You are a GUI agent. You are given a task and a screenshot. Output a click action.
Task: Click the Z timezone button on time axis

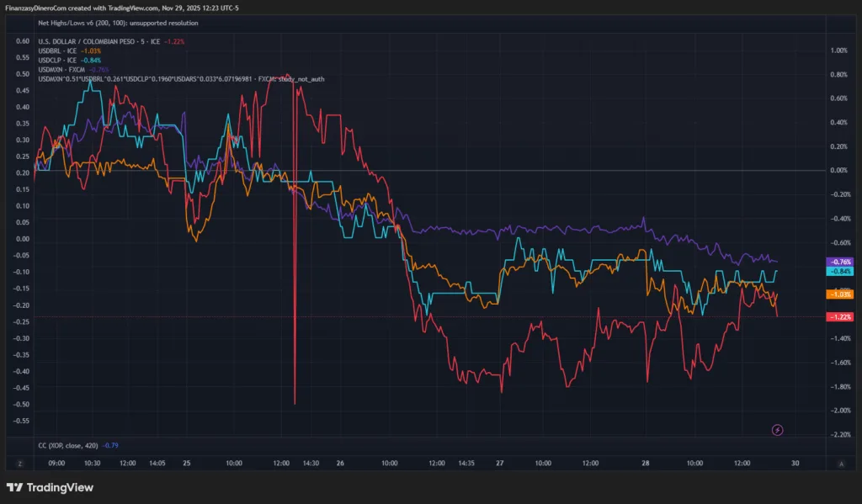click(x=19, y=464)
